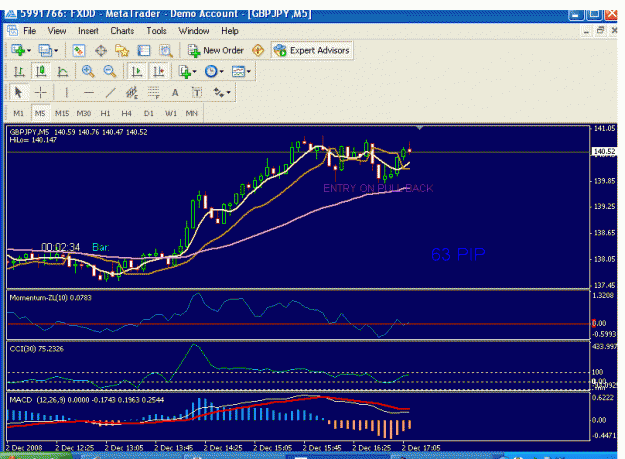Open the Navigator folder-star icon

[x=122, y=51]
